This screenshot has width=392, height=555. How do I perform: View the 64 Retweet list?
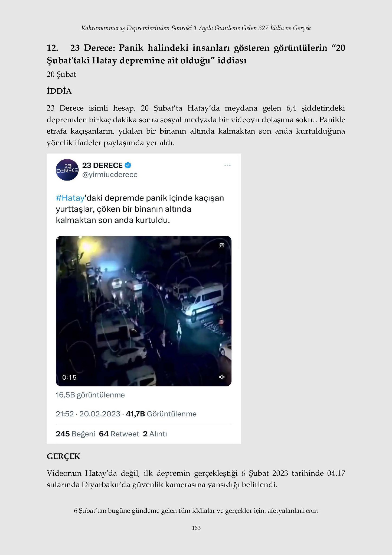click(119, 434)
